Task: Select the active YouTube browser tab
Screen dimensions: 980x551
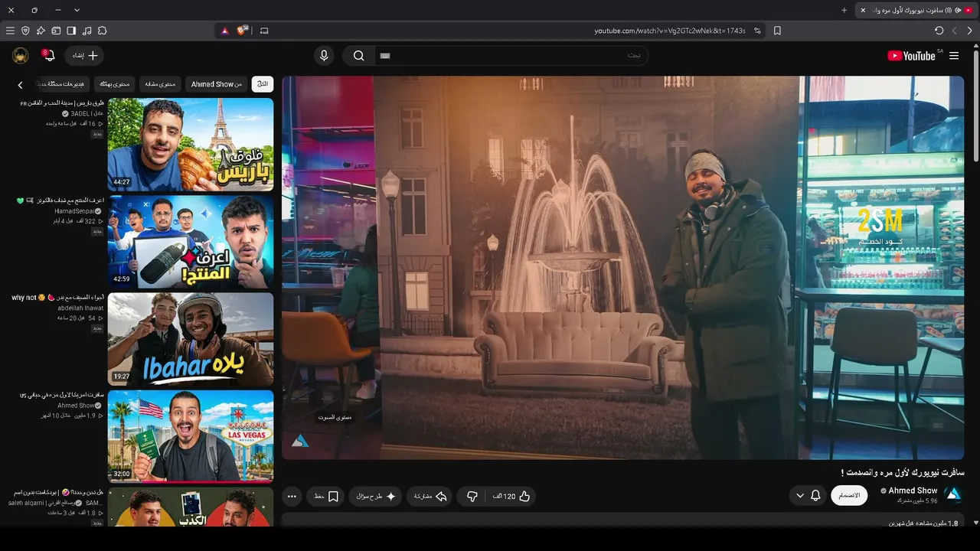Action: [x=916, y=10]
